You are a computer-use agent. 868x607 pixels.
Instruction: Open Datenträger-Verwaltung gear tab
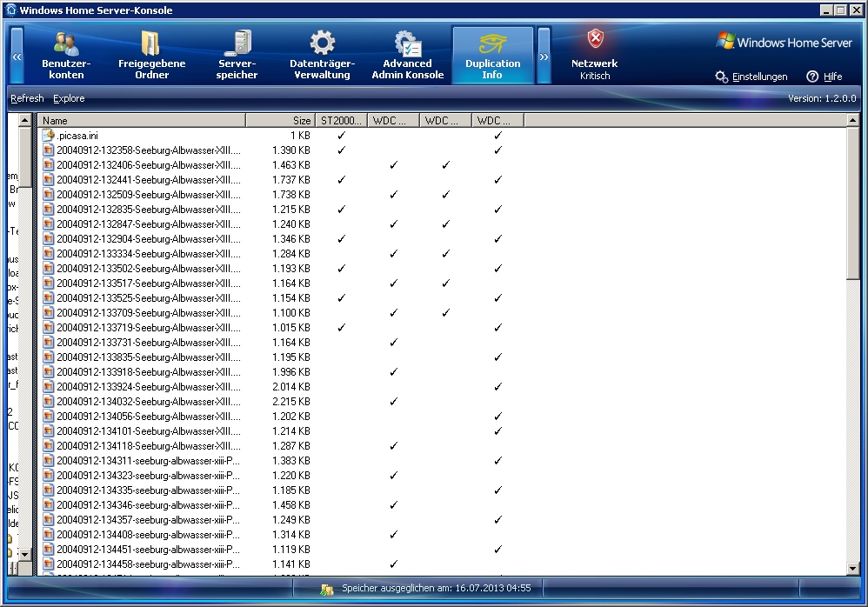pyautogui.click(x=322, y=56)
